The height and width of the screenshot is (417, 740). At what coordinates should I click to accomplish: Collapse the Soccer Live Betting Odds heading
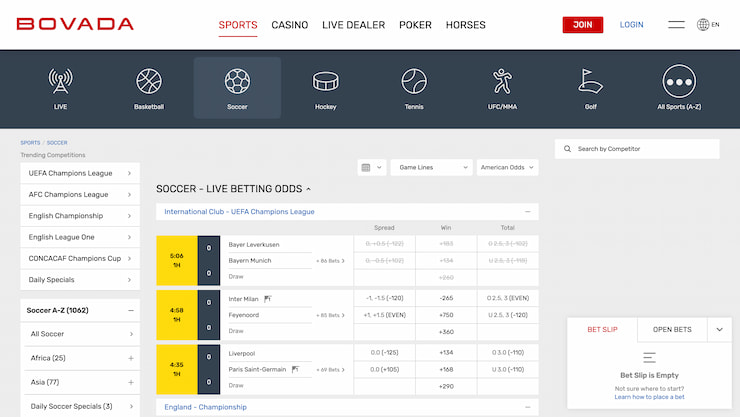309,189
